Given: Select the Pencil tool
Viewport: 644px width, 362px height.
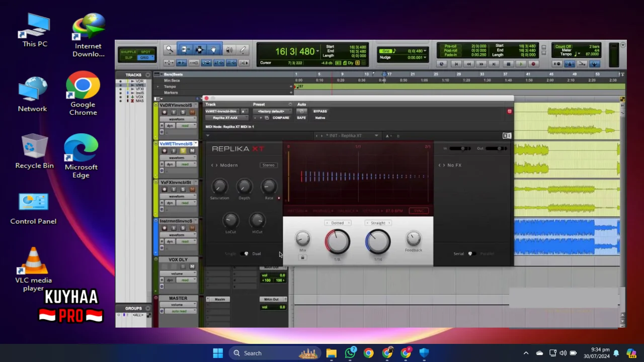Looking at the screenshot, I should point(243,49).
